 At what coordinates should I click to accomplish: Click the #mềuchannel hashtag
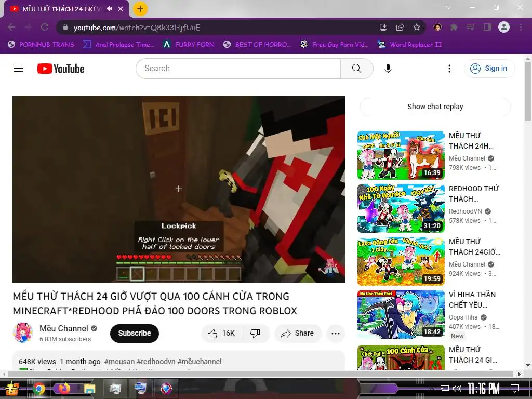click(199, 362)
